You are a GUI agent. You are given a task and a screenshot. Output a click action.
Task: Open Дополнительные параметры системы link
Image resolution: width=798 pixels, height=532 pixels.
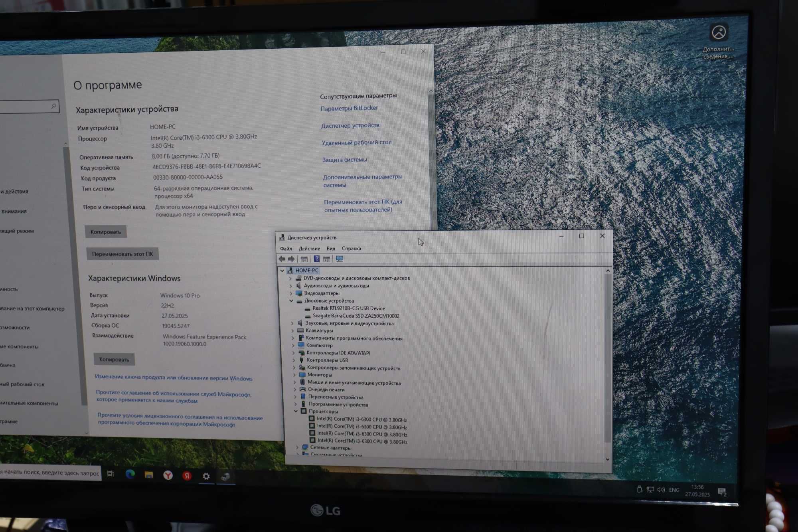click(x=363, y=181)
